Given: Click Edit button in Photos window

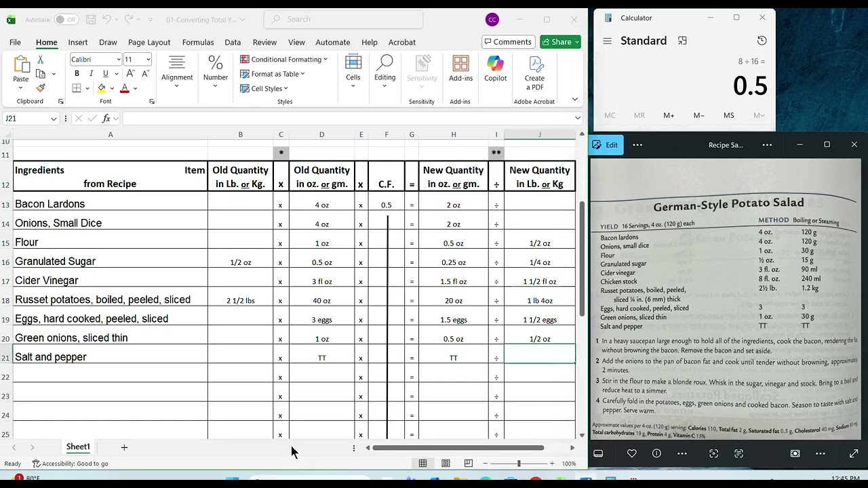Looking at the screenshot, I should [x=606, y=145].
